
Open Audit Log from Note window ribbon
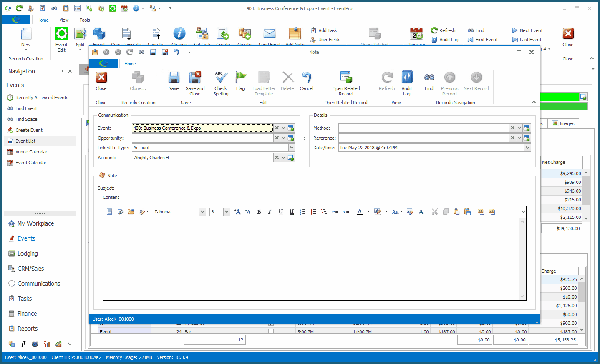coord(407,84)
